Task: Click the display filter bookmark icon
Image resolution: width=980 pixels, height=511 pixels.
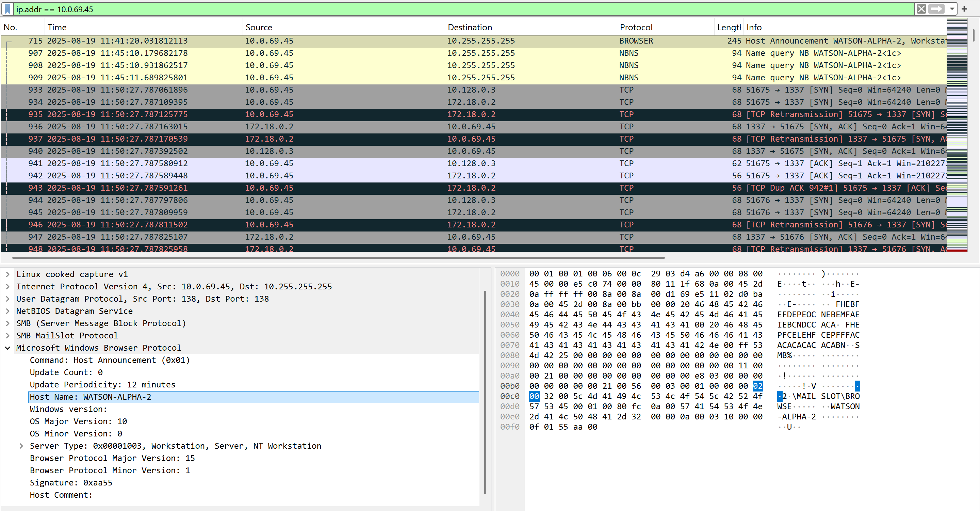Action: click(x=7, y=9)
